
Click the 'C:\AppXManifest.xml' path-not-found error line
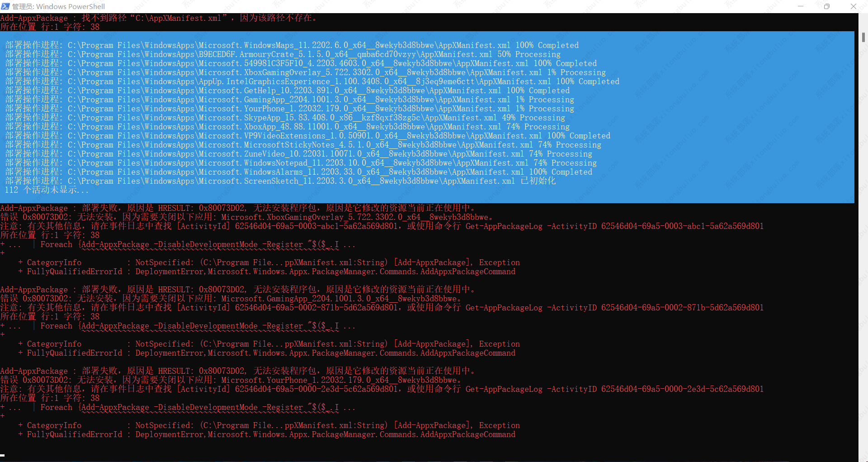pyautogui.click(x=158, y=18)
